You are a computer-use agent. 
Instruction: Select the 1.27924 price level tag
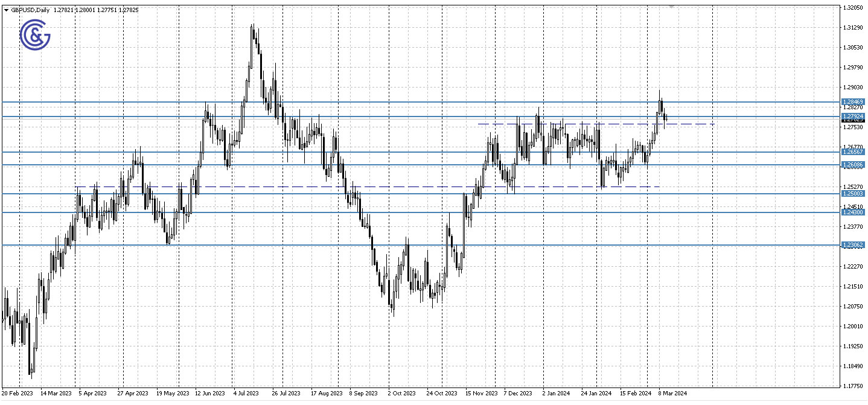pos(853,116)
